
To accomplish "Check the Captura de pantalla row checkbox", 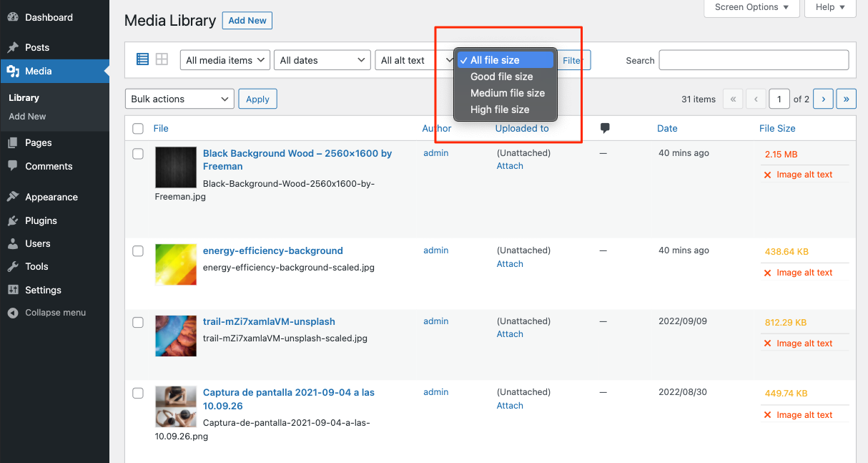I will coord(138,393).
